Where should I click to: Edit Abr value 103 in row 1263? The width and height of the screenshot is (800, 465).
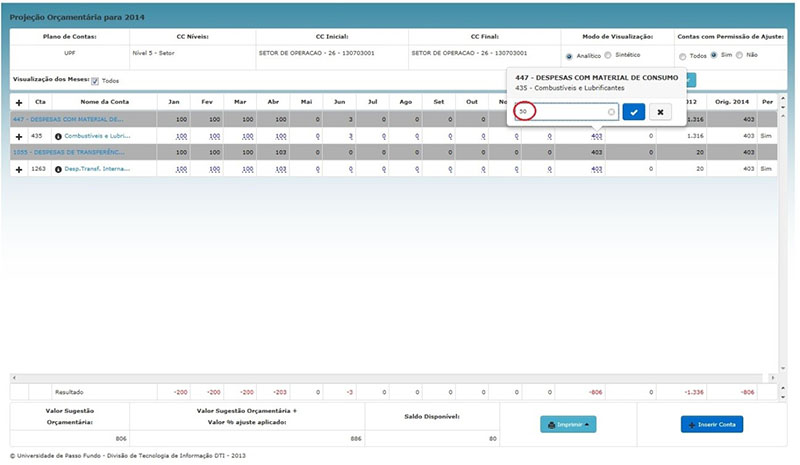point(281,169)
